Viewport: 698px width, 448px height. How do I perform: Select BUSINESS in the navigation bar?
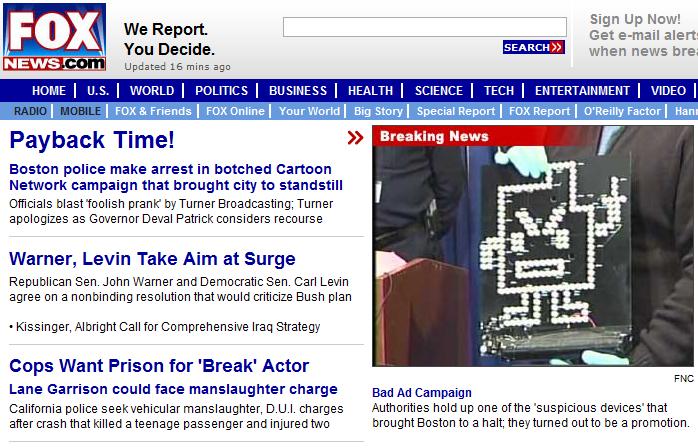298,91
